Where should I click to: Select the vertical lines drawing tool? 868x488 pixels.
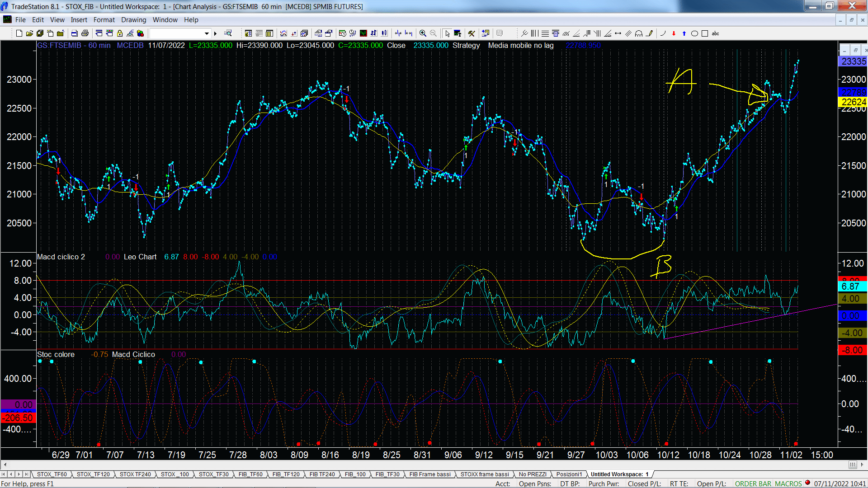pyautogui.click(x=534, y=33)
